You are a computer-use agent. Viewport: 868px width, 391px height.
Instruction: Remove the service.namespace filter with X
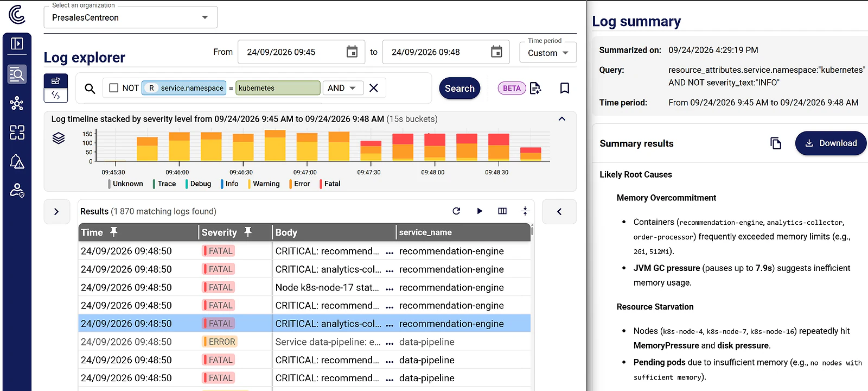[x=374, y=88]
